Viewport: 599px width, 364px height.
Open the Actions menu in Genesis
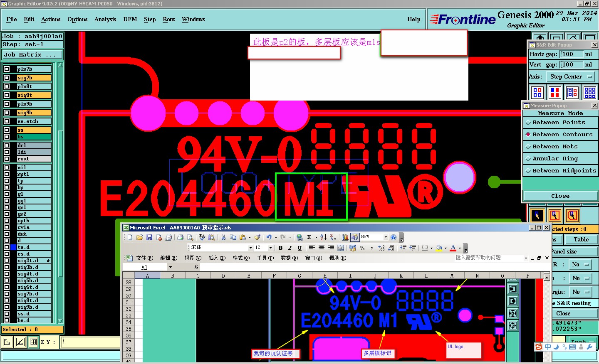[x=51, y=20]
